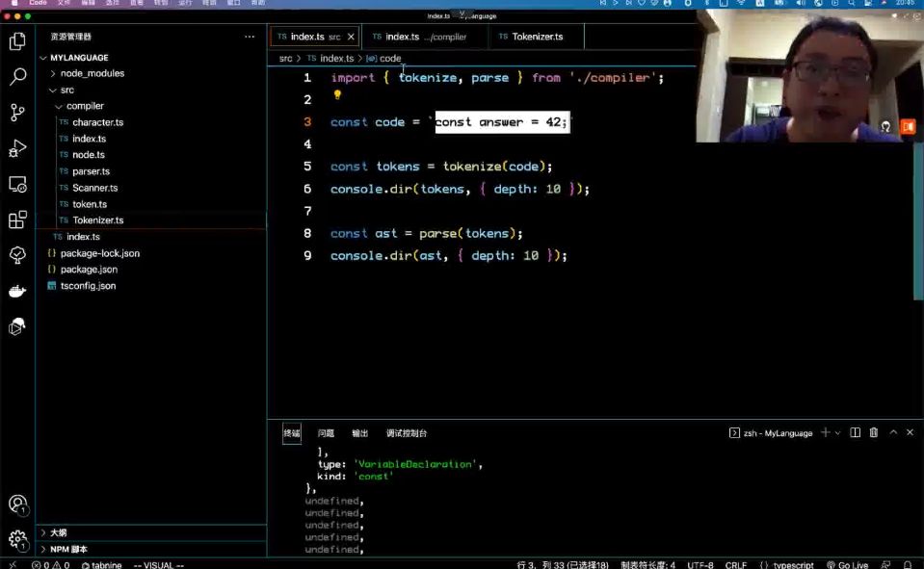Click the lightbulb code action icon
The image size is (924, 569).
coord(337,95)
